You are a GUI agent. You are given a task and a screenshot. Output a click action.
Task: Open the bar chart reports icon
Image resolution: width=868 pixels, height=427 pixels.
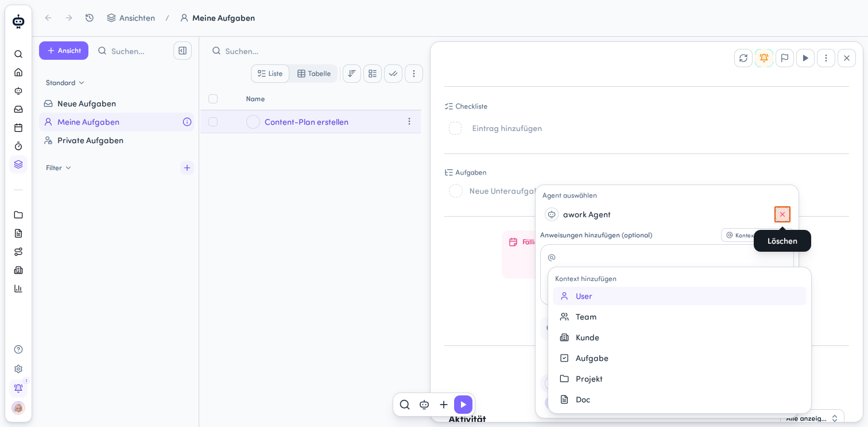18,288
